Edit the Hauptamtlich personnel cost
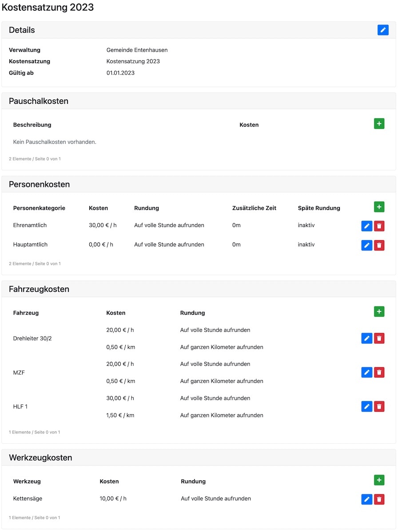The width and height of the screenshot is (398, 532). click(366, 245)
